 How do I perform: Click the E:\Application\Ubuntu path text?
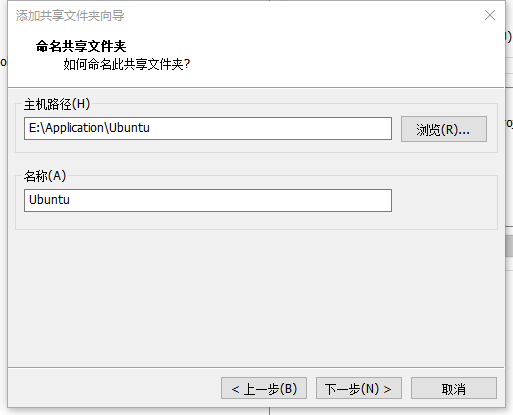click(89, 128)
